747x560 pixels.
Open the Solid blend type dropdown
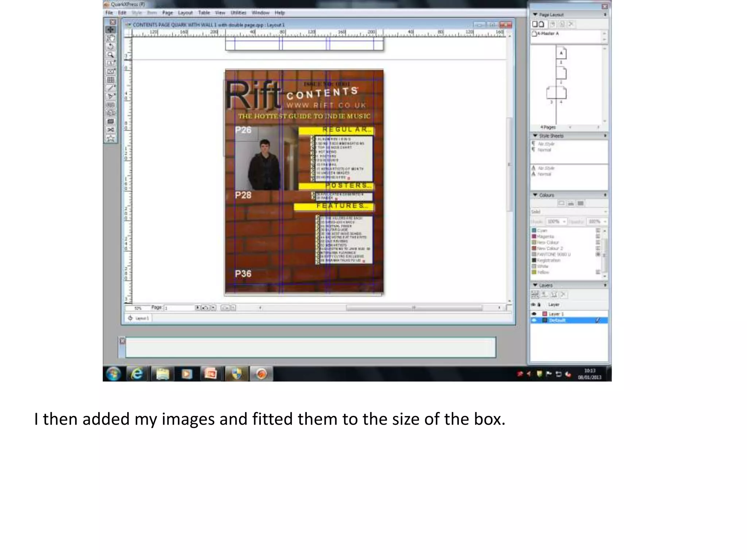pos(569,212)
